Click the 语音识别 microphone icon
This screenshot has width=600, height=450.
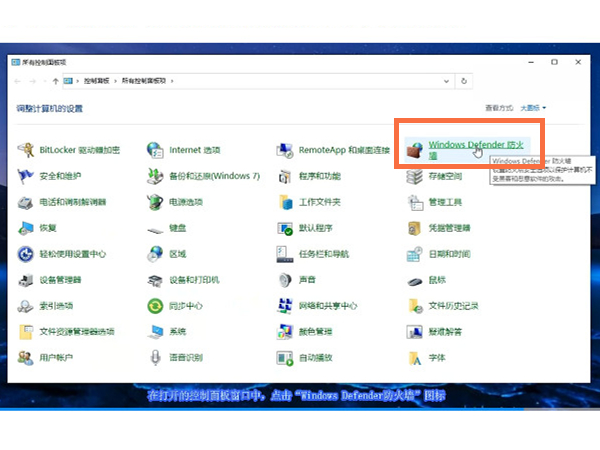155,358
